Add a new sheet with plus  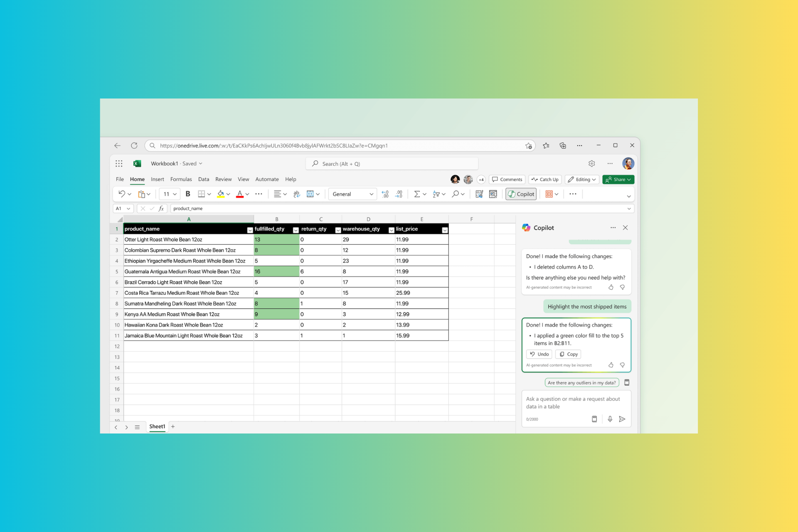click(x=173, y=426)
